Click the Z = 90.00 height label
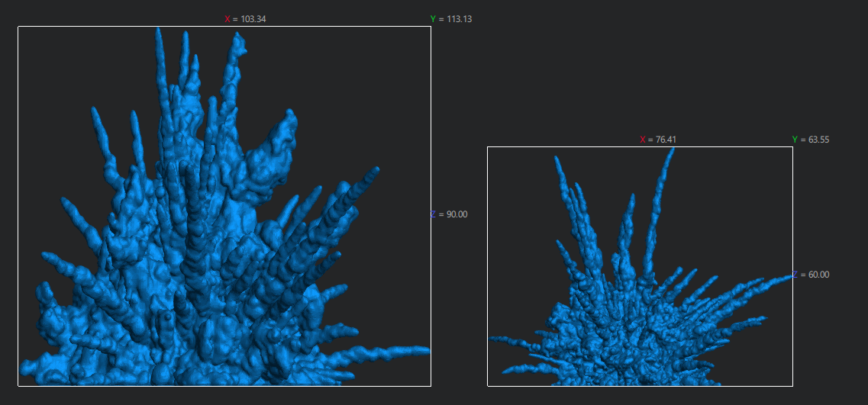Viewport: 868px width, 405px height. [x=449, y=214]
